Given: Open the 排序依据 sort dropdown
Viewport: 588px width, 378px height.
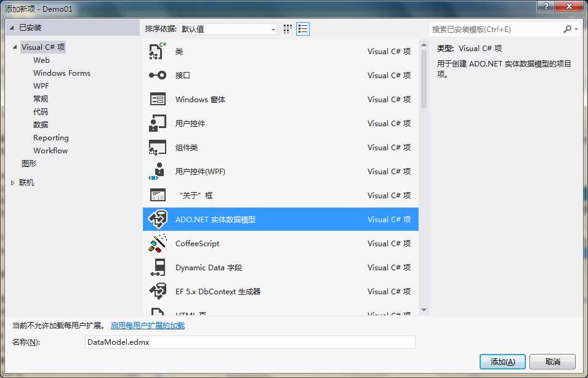Looking at the screenshot, I should pos(228,30).
